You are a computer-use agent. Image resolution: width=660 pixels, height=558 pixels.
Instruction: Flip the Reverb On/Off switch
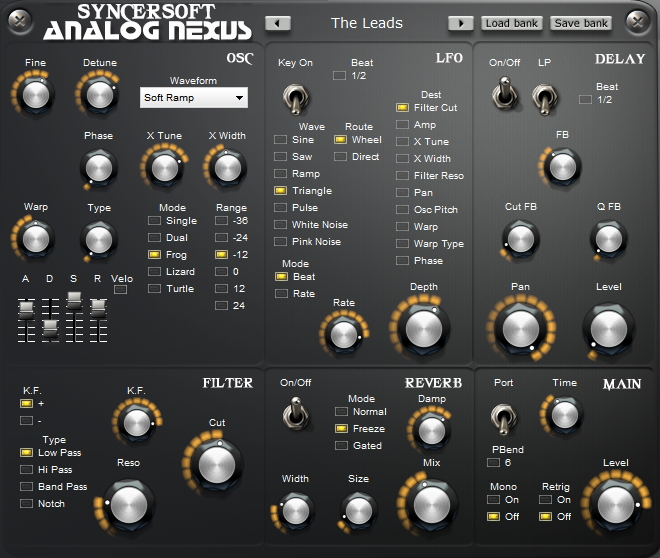(x=295, y=413)
